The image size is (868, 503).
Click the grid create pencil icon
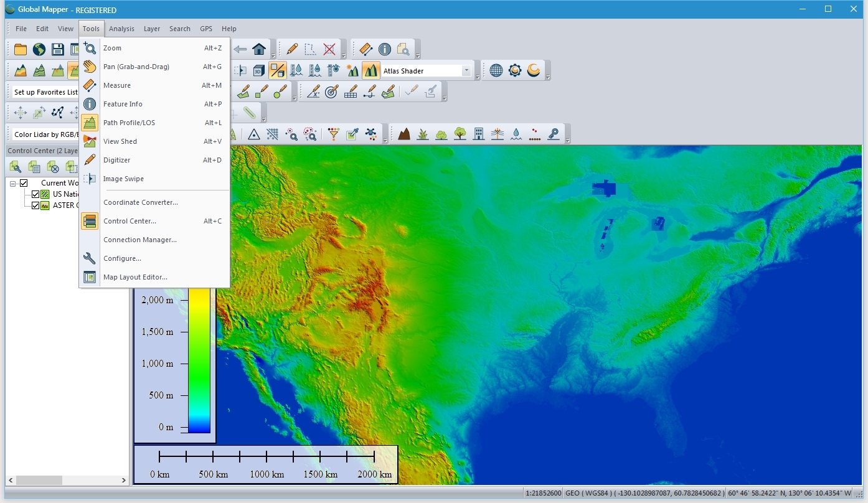pyautogui.click(x=351, y=92)
